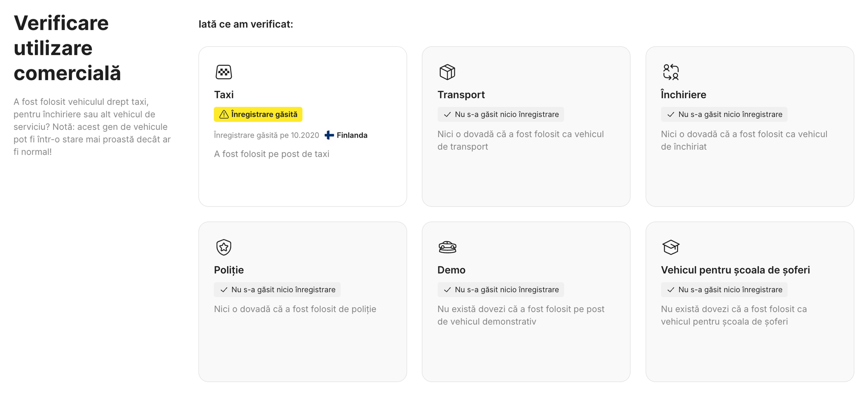Viewport: 868px width, 395px height.
Task: Click Transport 'Nu s-a găsit nicio înregistrare' badge
Action: pos(500,114)
